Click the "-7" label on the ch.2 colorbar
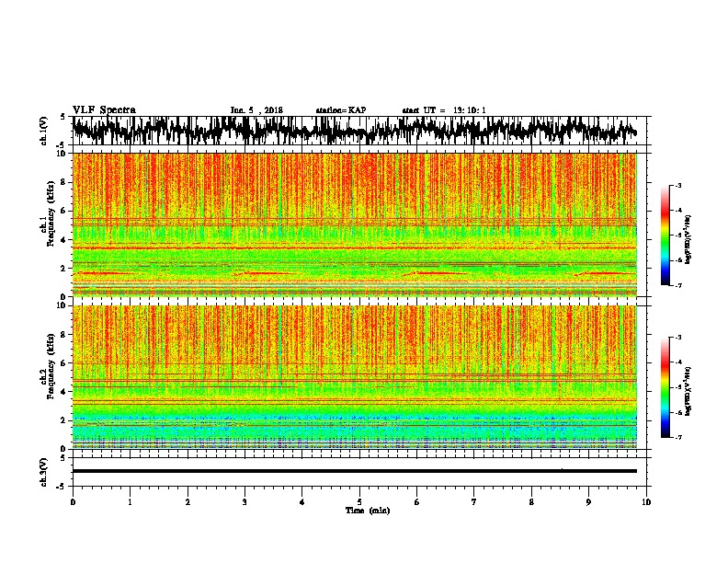 [x=678, y=438]
